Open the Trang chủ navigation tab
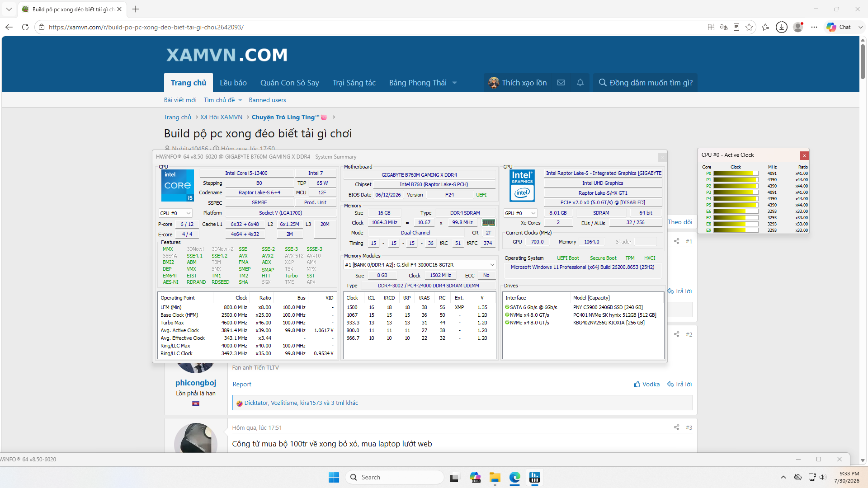This screenshot has width=868, height=488. (189, 83)
